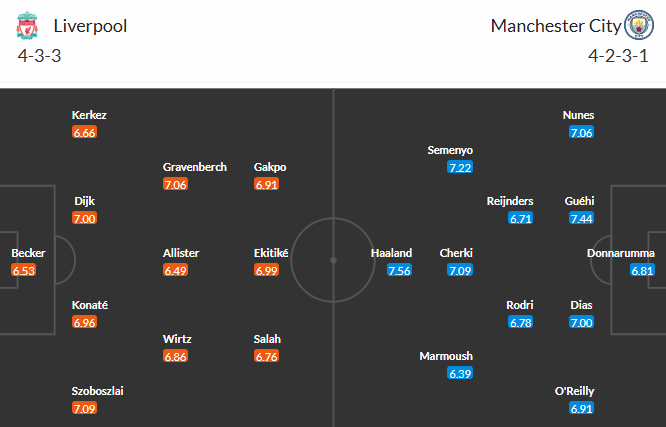Select Nunes's player name
This screenshot has width=666, height=427.
(579, 115)
